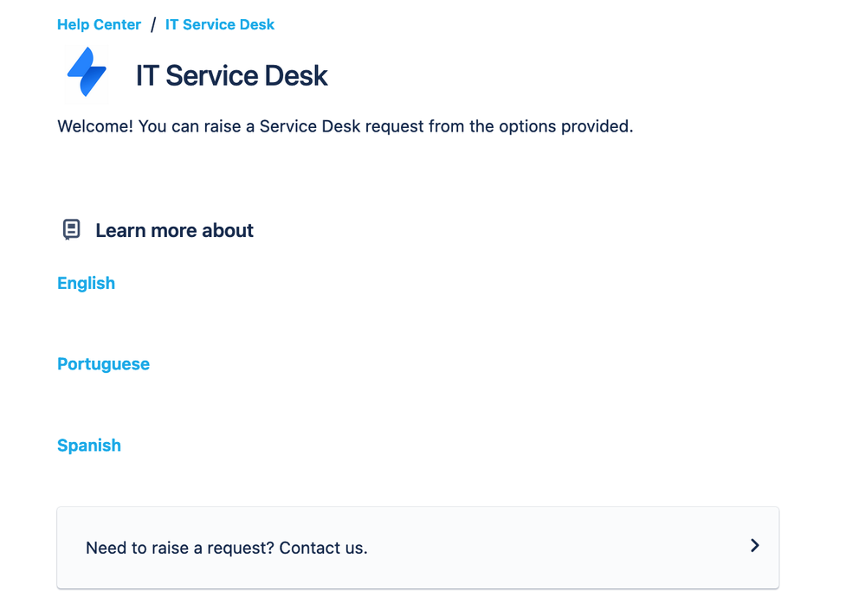
Task: Open the English knowledge category
Action: pos(86,284)
